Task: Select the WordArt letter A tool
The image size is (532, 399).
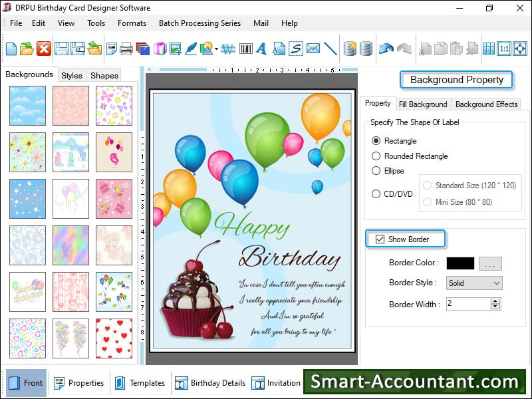Action: (262, 49)
